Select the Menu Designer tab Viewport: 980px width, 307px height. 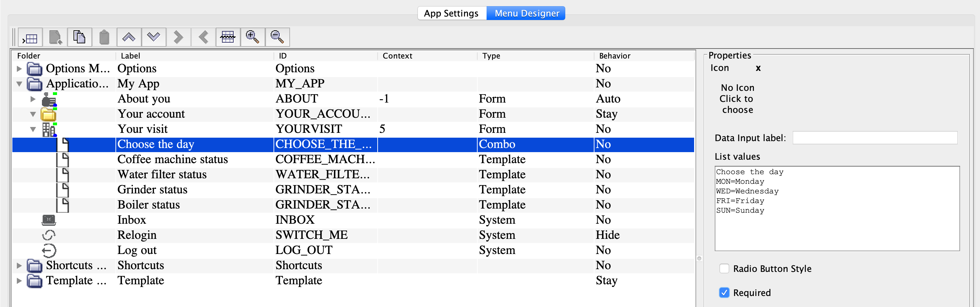pyautogui.click(x=526, y=13)
